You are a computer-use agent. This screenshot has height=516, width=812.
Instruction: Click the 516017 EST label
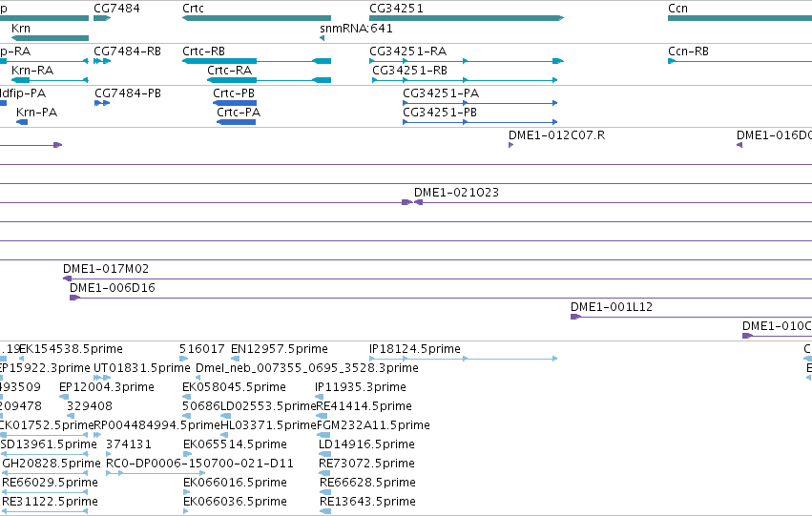click(202, 349)
